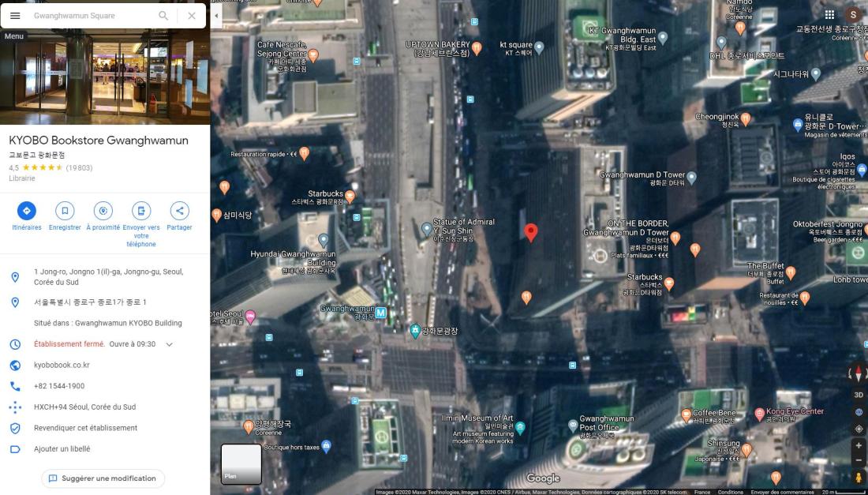Zoom out with the minus button
868x495 pixels.
point(859,461)
